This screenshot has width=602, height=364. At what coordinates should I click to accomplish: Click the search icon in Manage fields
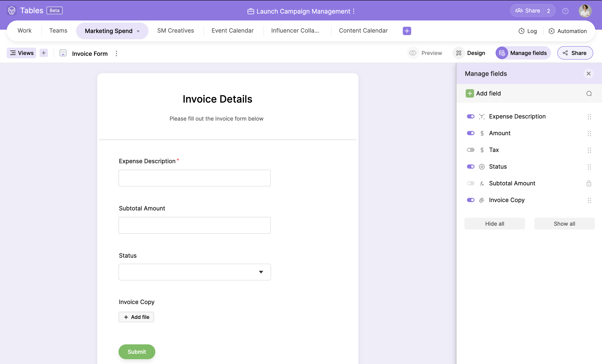[589, 94]
